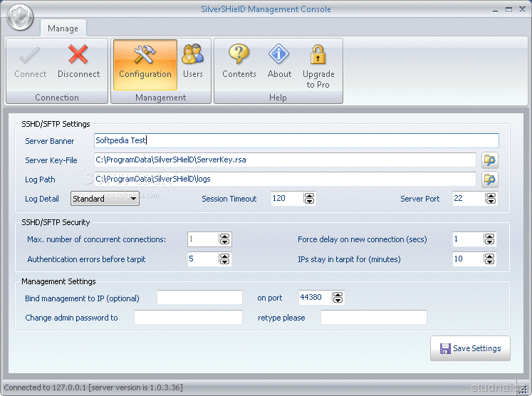Switch to the Manage ribbon tab
The image size is (532, 396).
[x=63, y=29]
